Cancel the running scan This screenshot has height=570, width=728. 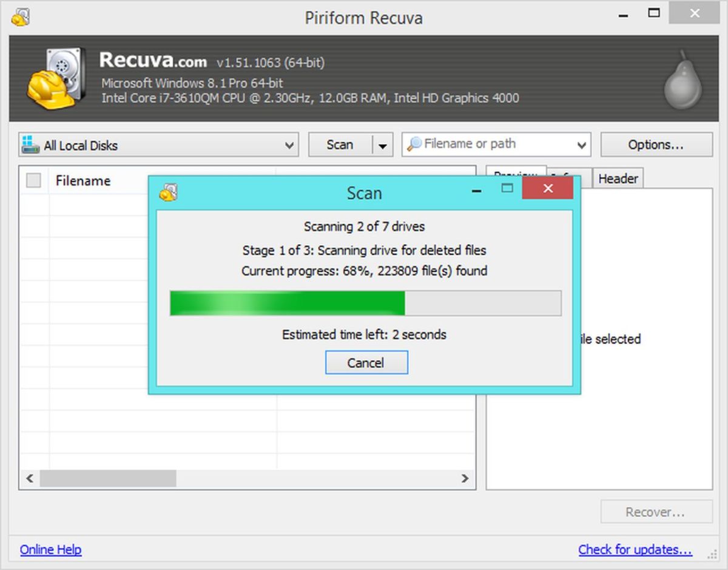point(366,363)
